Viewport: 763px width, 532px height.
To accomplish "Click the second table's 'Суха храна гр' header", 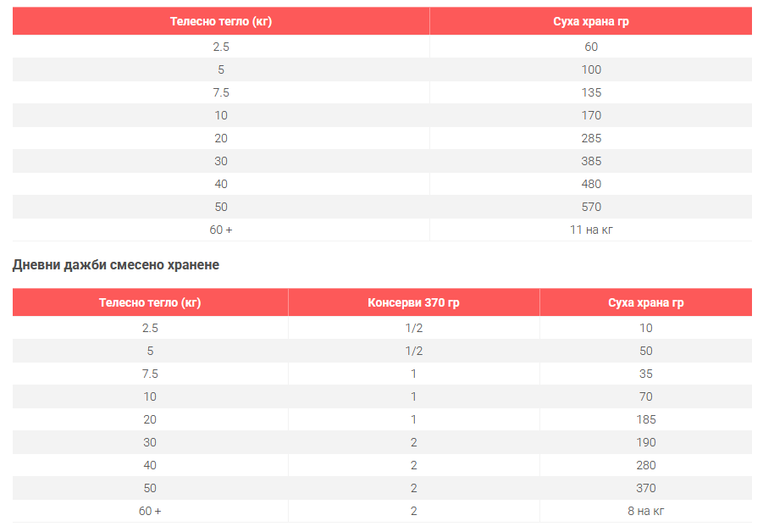I will tap(645, 302).
